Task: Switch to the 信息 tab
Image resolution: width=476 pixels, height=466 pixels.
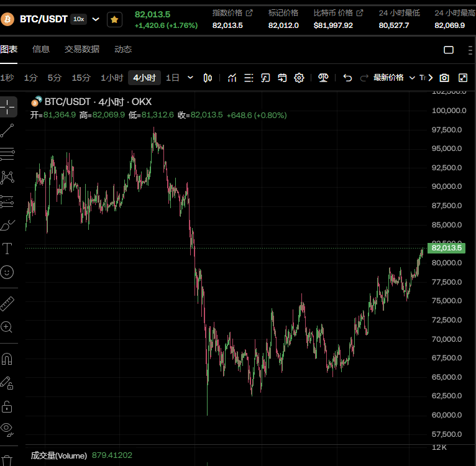Action: point(41,49)
